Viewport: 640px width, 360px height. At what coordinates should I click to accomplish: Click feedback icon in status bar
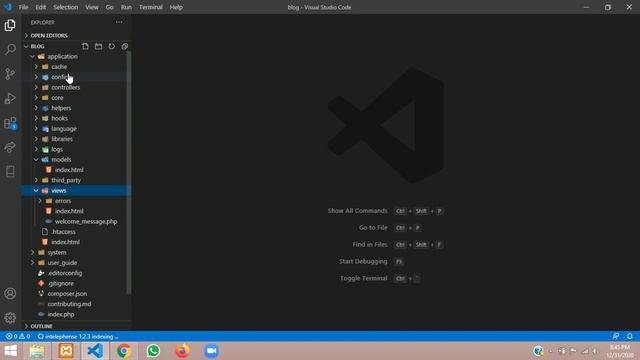[616, 336]
